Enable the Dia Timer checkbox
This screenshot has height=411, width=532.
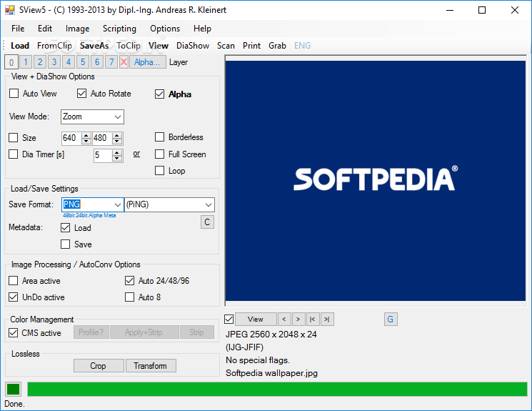[14, 154]
